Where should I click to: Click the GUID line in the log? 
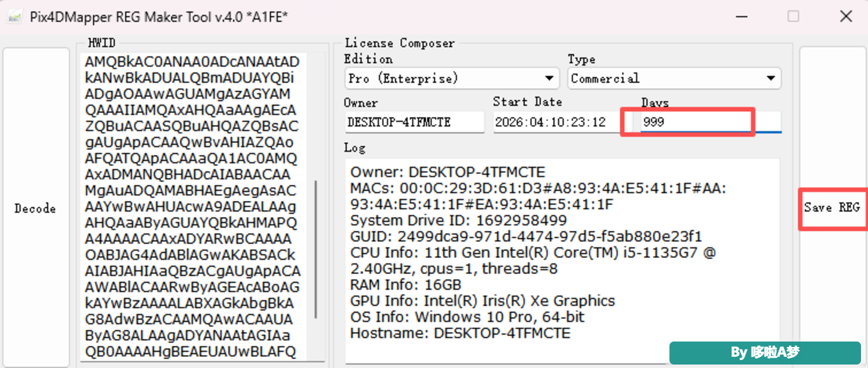526,236
